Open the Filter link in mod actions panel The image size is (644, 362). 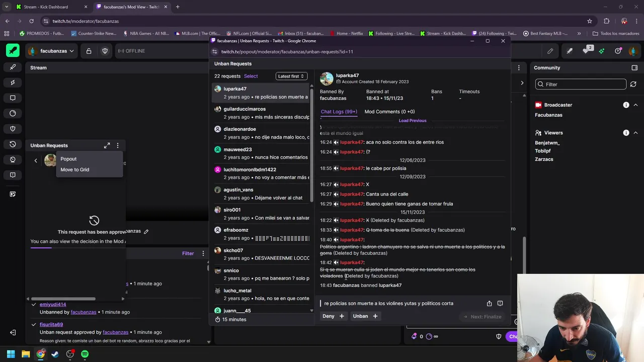coord(188,253)
